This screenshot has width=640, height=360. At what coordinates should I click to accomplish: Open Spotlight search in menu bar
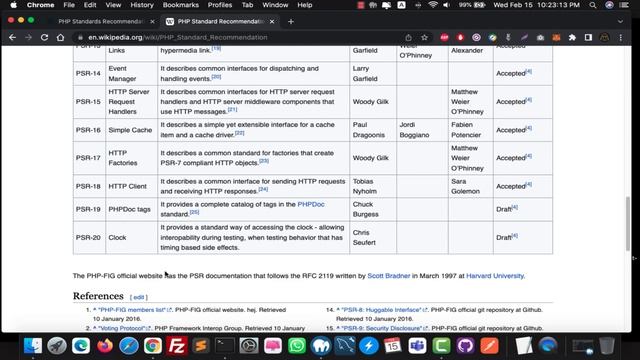[593, 5]
